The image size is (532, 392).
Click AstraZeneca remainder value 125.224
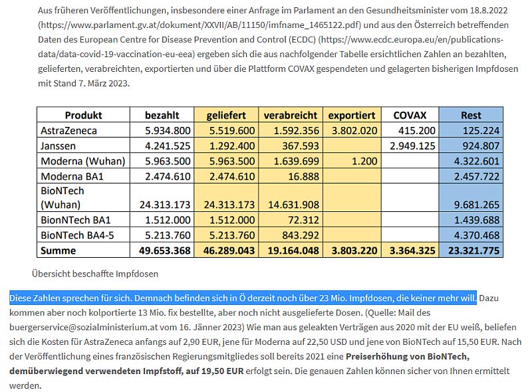(481, 130)
